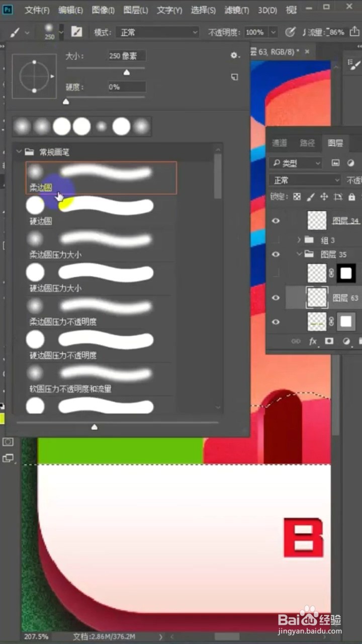Select the 柔边圆压力不透明度 brush preset
This screenshot has width=362, height=644.
click(x=101, y=312)
